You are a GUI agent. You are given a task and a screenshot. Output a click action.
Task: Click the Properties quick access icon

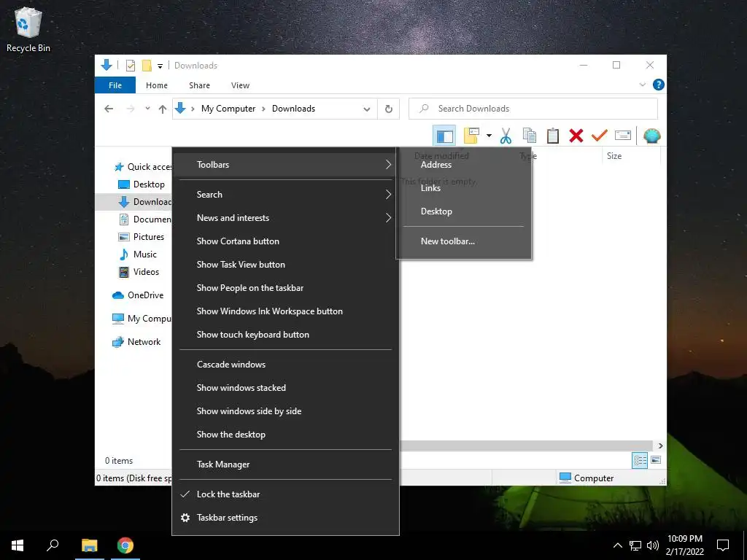click(130, 66)
